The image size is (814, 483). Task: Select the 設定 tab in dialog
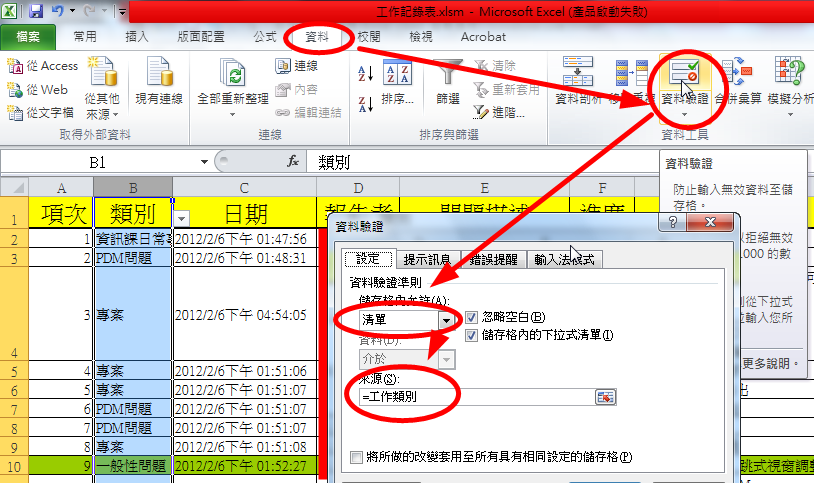pyautogui.click(x=368, y=259)
